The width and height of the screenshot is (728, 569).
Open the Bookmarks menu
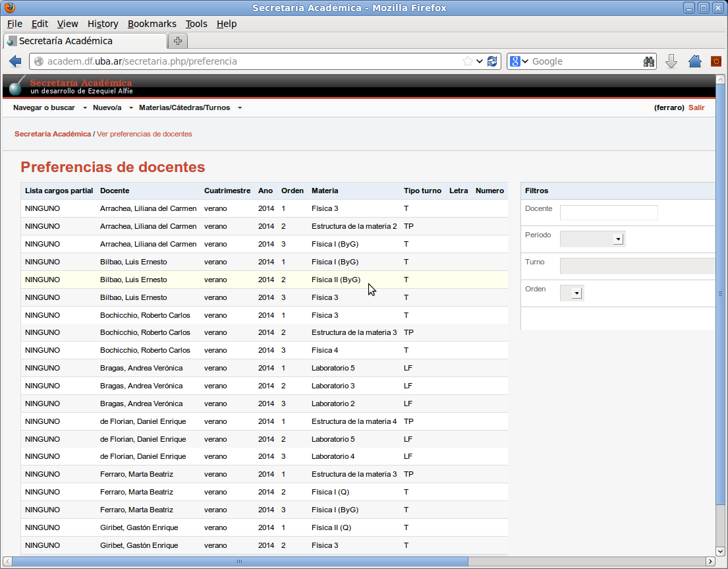pos(152,24)
